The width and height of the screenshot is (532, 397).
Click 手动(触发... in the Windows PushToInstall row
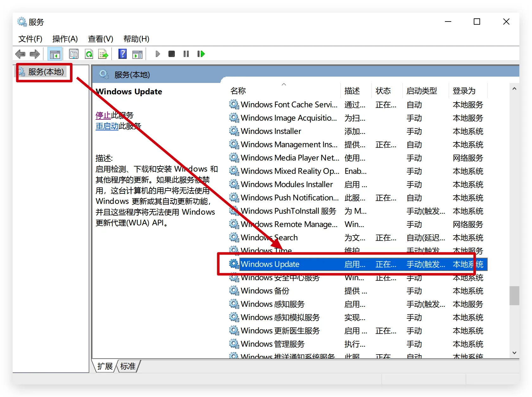(426, 211)
